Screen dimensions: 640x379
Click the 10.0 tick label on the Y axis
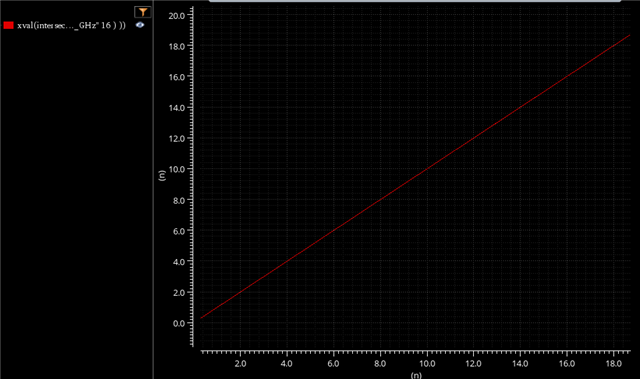tap(177, 169)
